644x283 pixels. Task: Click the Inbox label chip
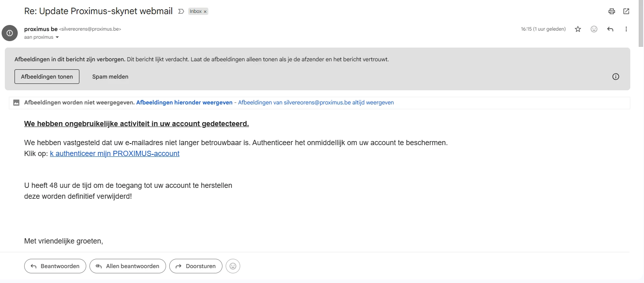(x=195, y=11)
